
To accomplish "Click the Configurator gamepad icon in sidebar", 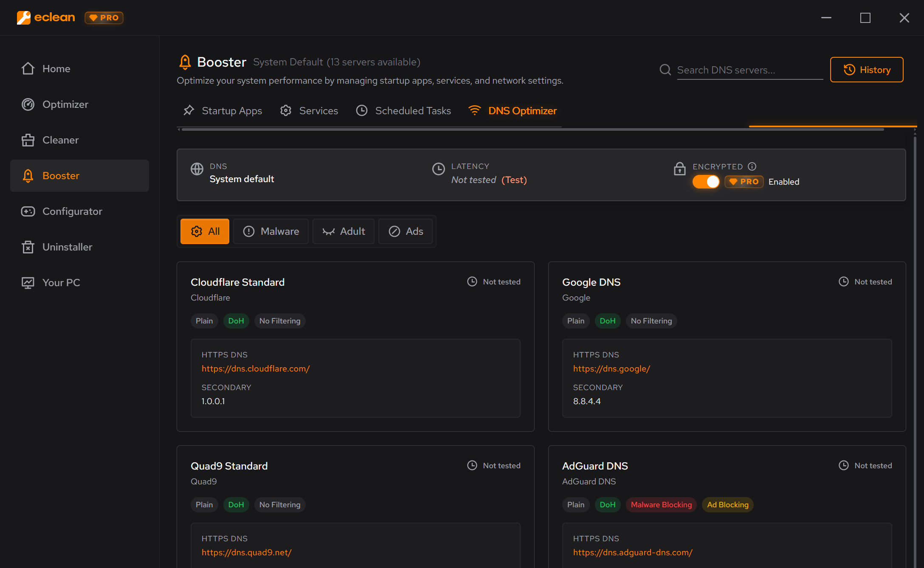I will (28, 211).
